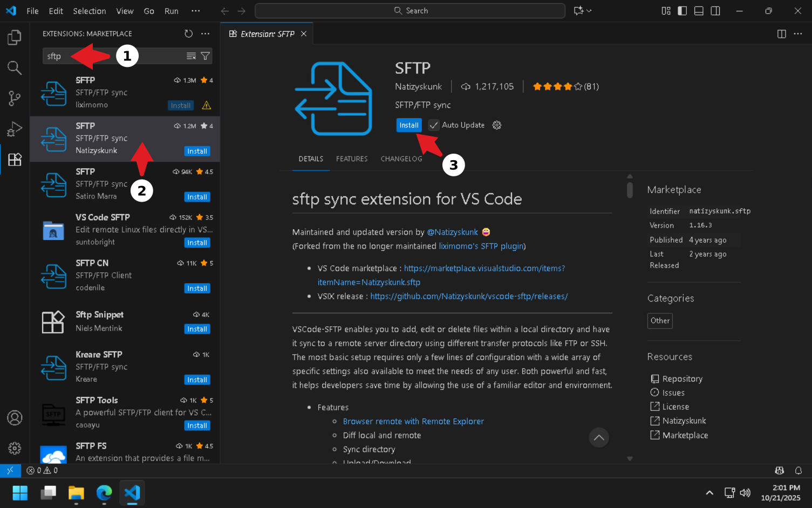Clear extensions search results icon
This screenshot has height=508, width=812.
191,56
